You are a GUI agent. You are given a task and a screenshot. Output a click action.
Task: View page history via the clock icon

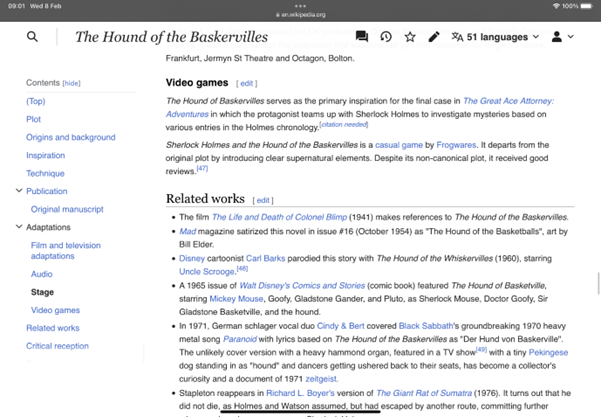point(385,37)
